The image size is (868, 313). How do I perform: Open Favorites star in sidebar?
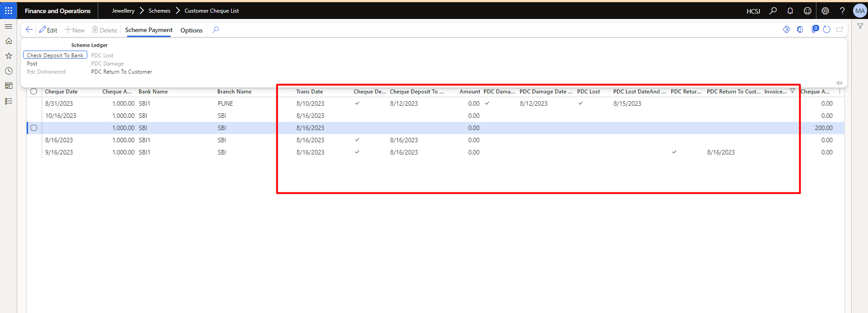pyautogui.click(x=9, y=56)
